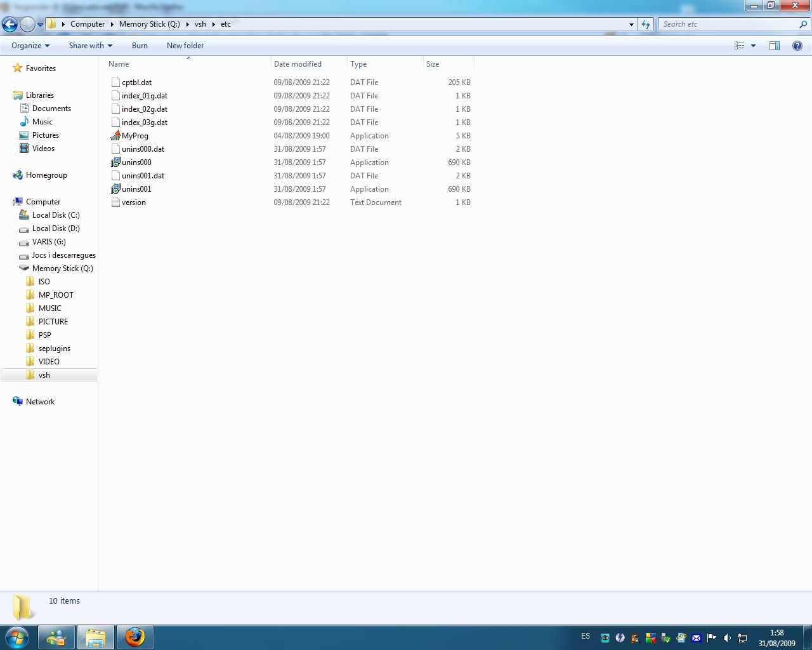
Task: Open Libraries in the navigation pane
Action: click(40, 95)
